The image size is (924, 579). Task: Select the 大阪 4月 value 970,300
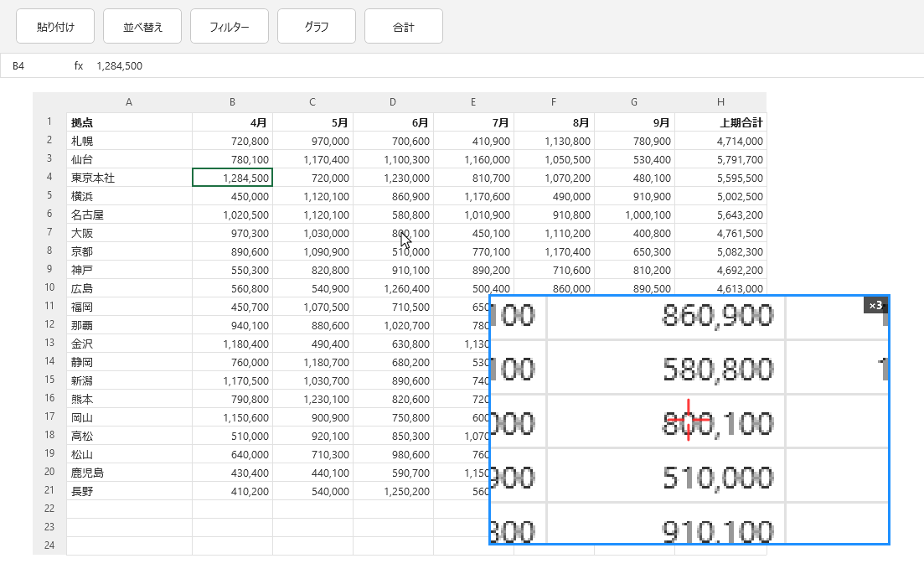point(232,234)
